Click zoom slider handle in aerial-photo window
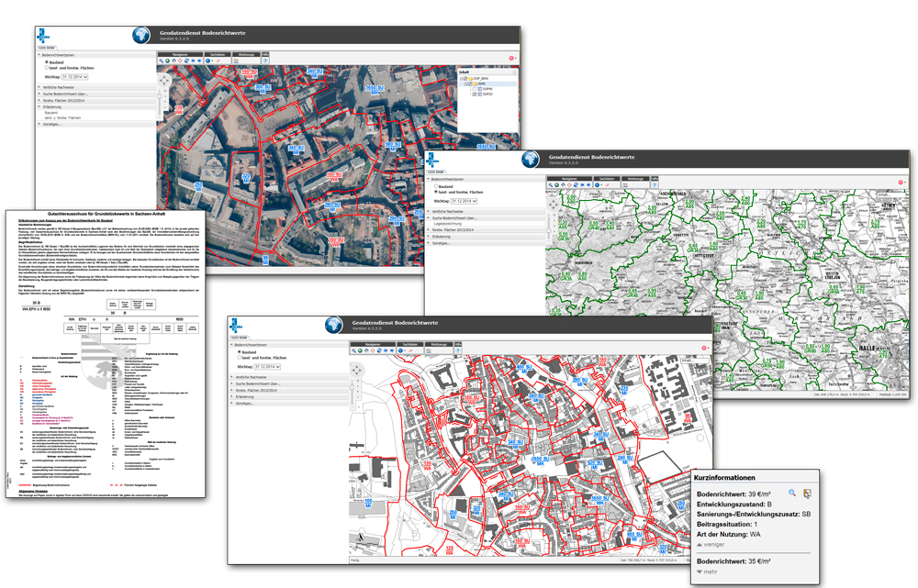Image resolution: width=918 pixels, height=588 pixels. (x=159, y=96)
